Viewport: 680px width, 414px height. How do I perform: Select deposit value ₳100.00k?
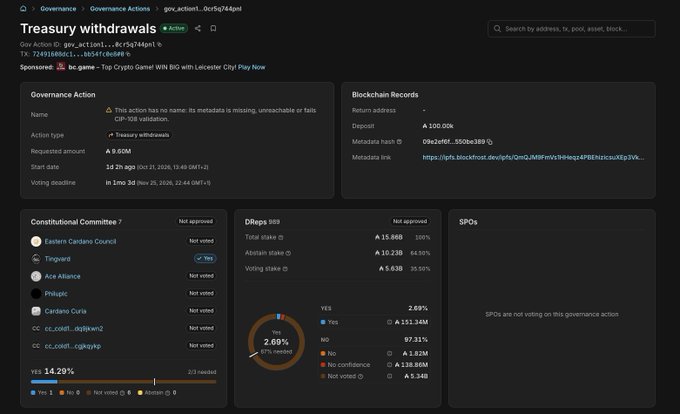coord(438,126)
